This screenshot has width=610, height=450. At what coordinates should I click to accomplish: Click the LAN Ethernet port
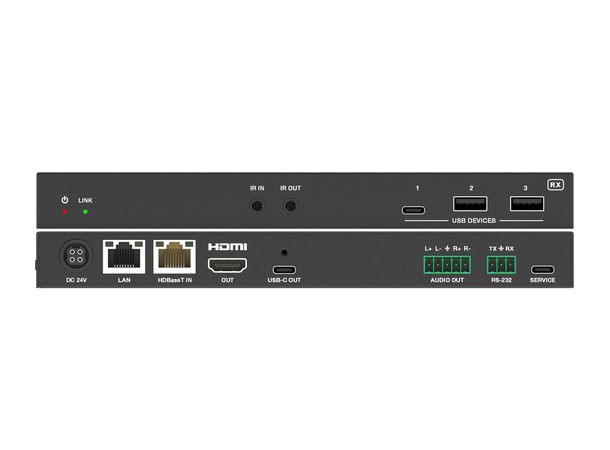coord(124,257)
